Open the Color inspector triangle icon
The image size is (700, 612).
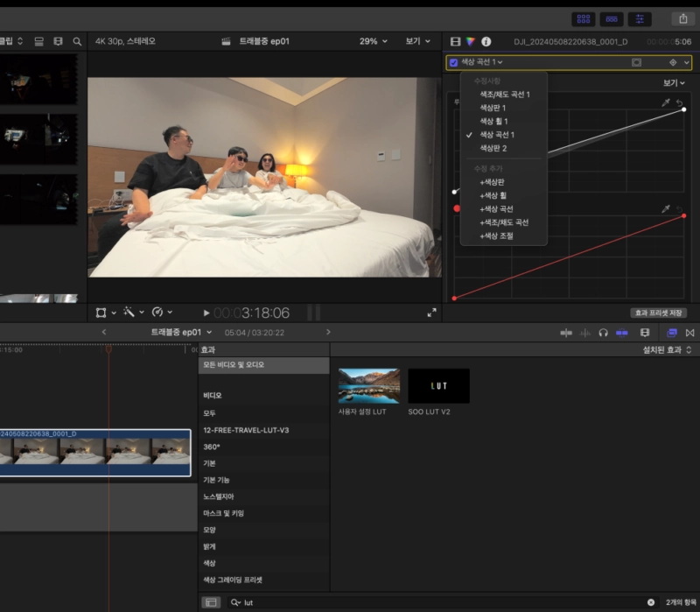point(471,41)
